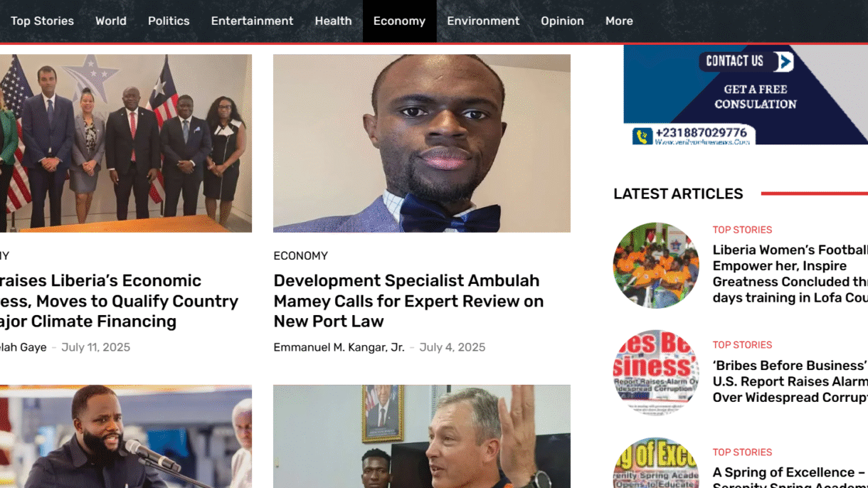
Task: Go to the World section
Action: tap(111, 21)
